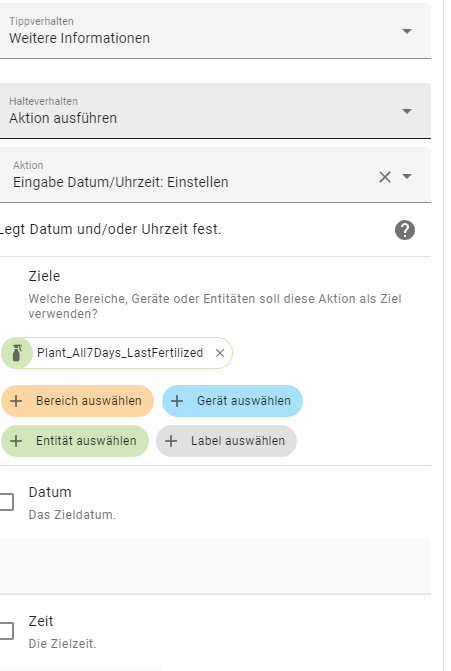Click the spray bottle entity icon

pyautogui.click(x=17, y=353)
